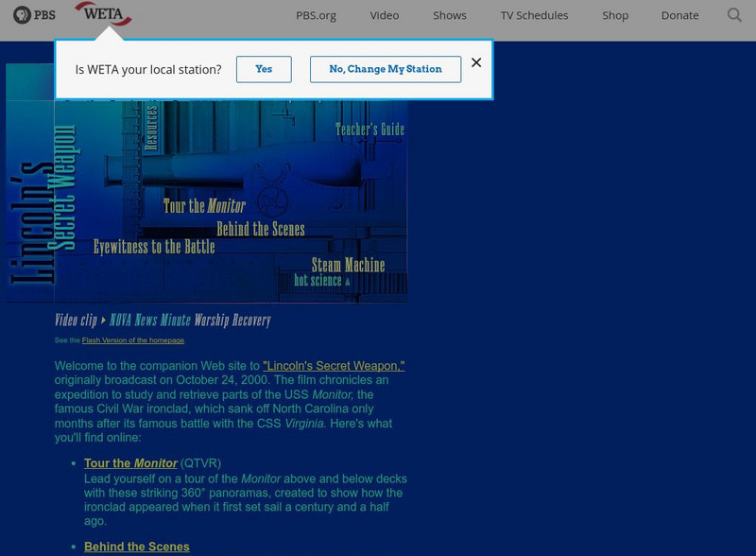Click No, Change My Station

pyautogui.click(x=386, y=69)
